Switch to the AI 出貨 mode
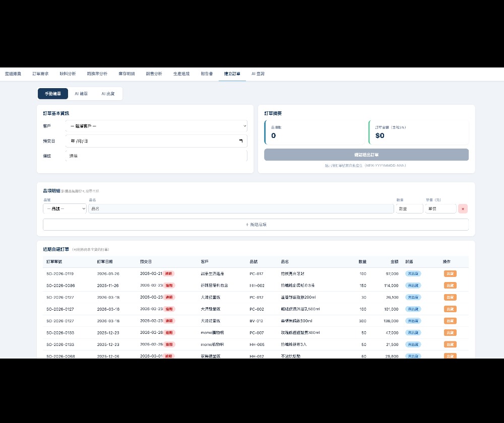504x423 pixels. 108,94
